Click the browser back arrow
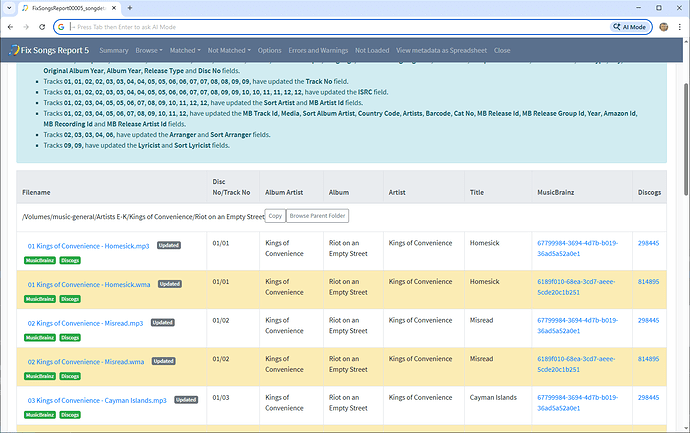 click(9, 27)
